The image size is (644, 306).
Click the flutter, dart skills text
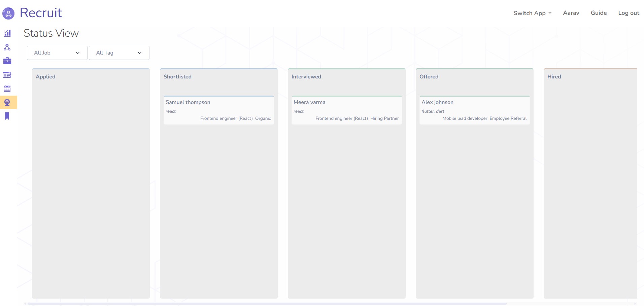coord(433,111)
